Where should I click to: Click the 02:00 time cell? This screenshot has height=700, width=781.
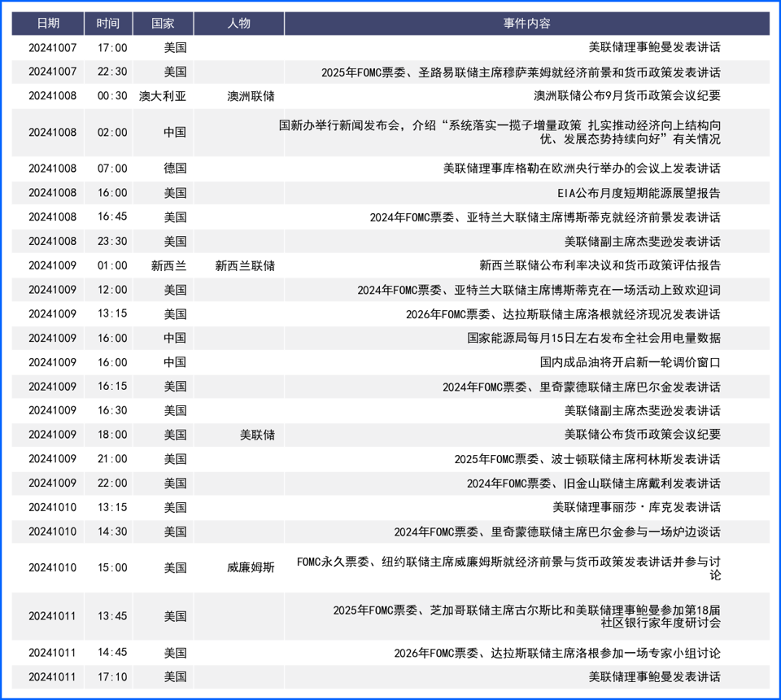tap(112, 133)
